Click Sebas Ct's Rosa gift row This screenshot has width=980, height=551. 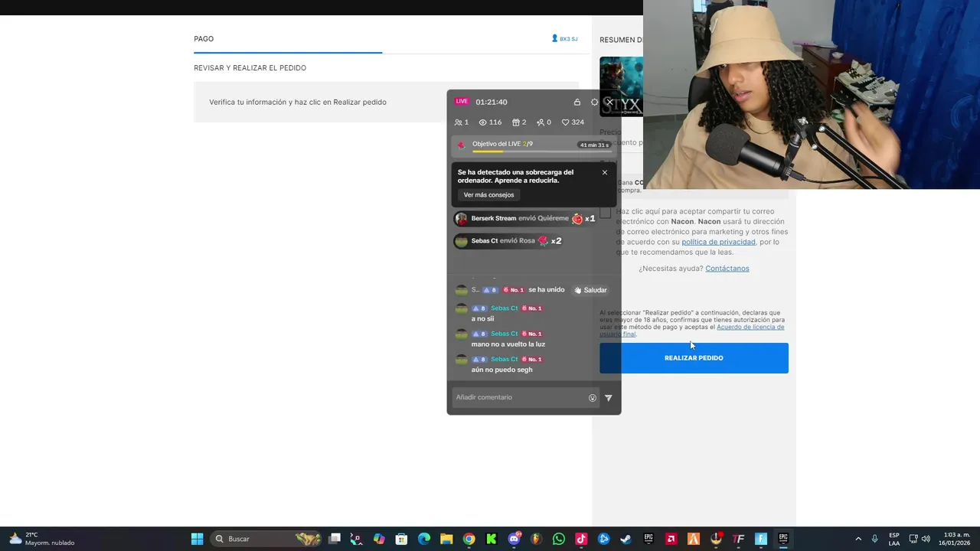tap(508, 241)
